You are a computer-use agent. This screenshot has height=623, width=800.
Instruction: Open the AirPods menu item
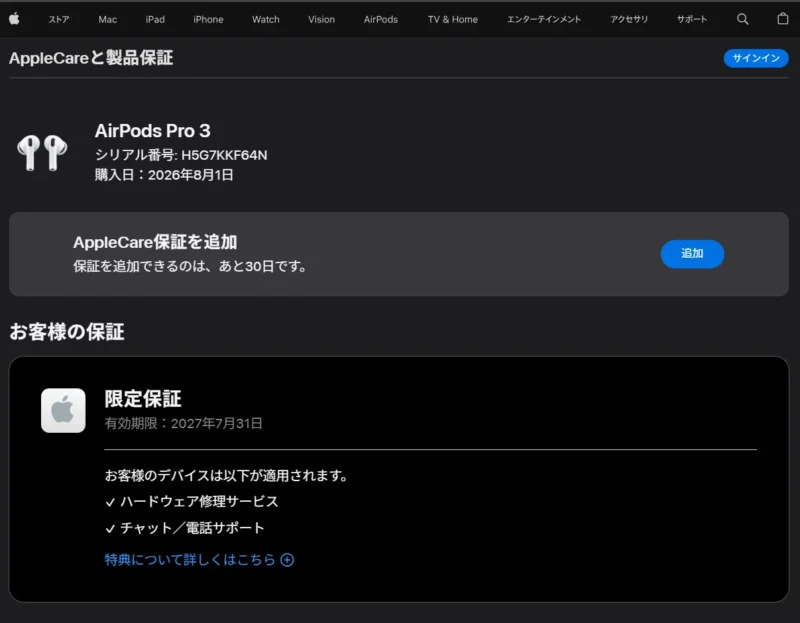(x=381, y=19)
